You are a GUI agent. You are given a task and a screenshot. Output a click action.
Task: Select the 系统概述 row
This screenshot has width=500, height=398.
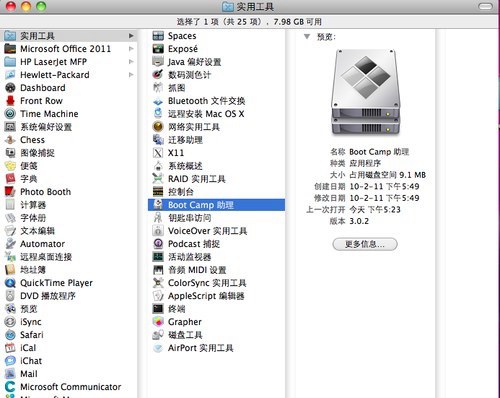click(x=216, y=166)
